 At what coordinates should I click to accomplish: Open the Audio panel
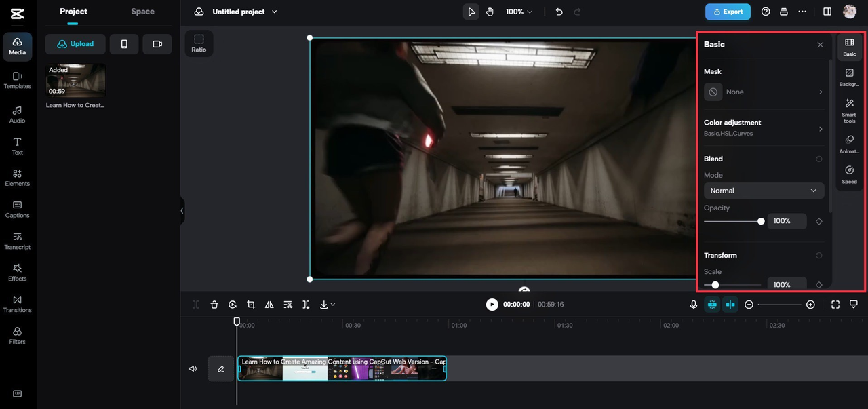click(x=17, y=115)
